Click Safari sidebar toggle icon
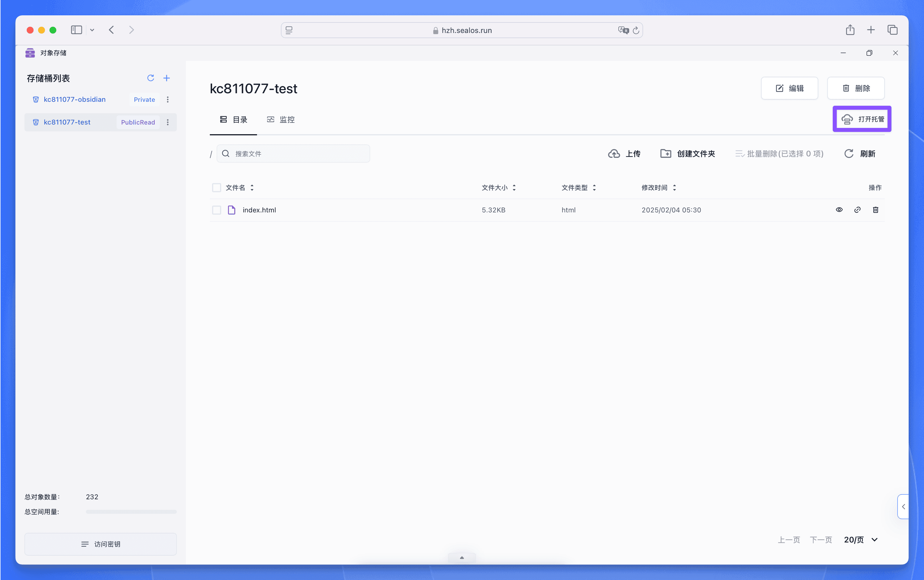This screenshot has width=924, height=580. (x=76, y=30)
